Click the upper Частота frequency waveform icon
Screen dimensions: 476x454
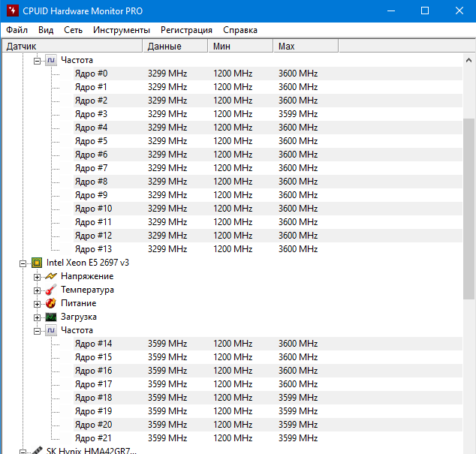pyautogui.click(x=51, y=60)
